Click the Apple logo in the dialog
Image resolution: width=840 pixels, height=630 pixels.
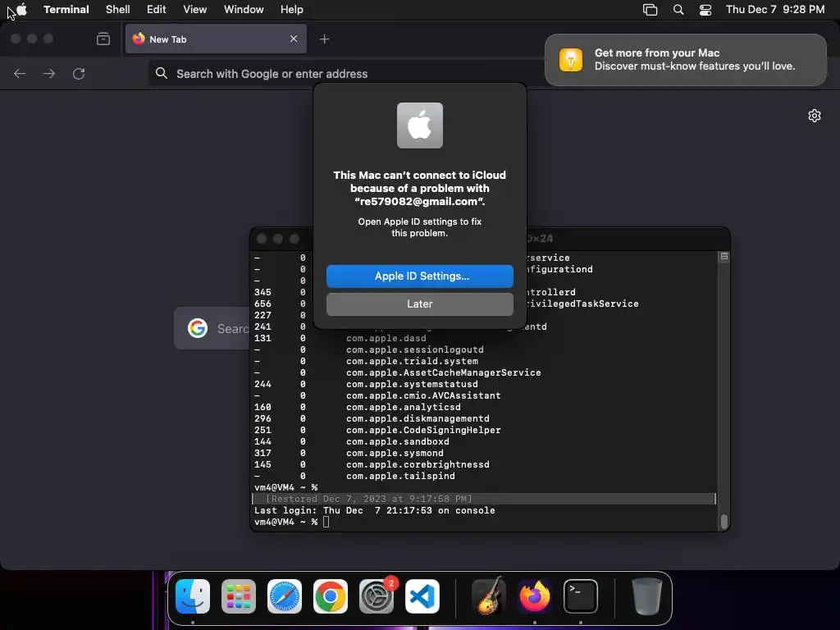point(419,126)
